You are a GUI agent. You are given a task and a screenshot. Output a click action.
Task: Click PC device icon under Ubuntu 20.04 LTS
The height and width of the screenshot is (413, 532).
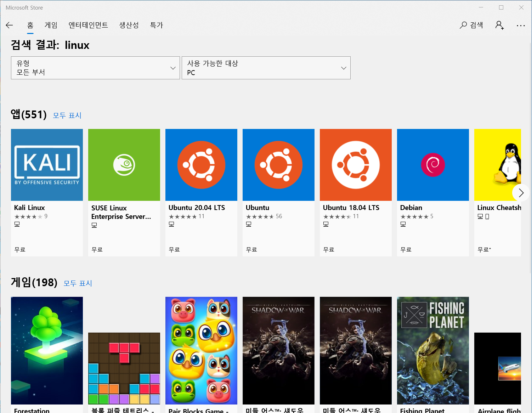(x=171, y=224)
